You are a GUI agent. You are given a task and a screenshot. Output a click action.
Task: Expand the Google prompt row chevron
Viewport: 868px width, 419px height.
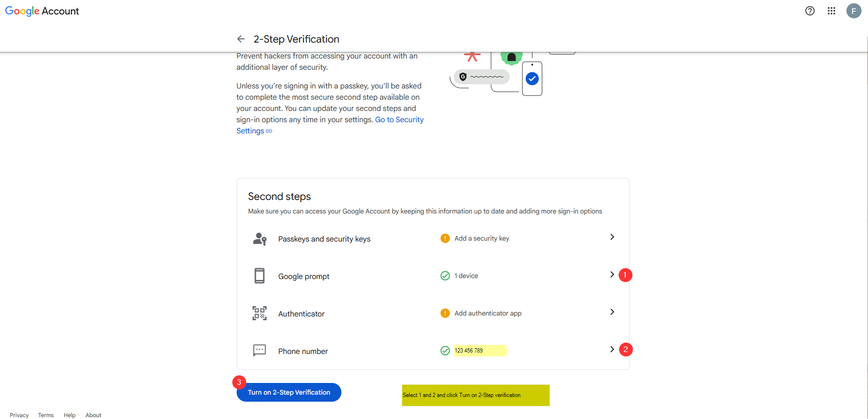tap(612, 274)
